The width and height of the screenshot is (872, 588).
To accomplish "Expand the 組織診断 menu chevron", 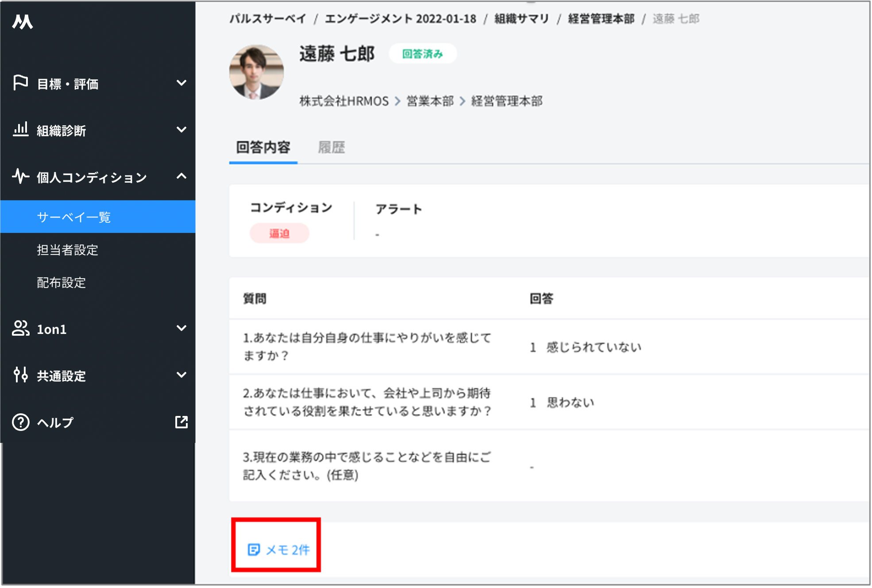I will pyautogui.click(x=181, y=130).
